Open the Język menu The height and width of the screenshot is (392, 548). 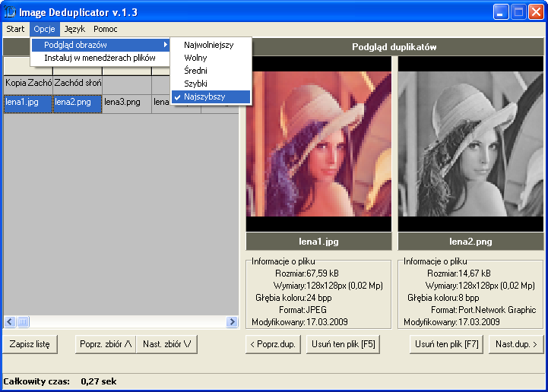click(x=74, y=29)
